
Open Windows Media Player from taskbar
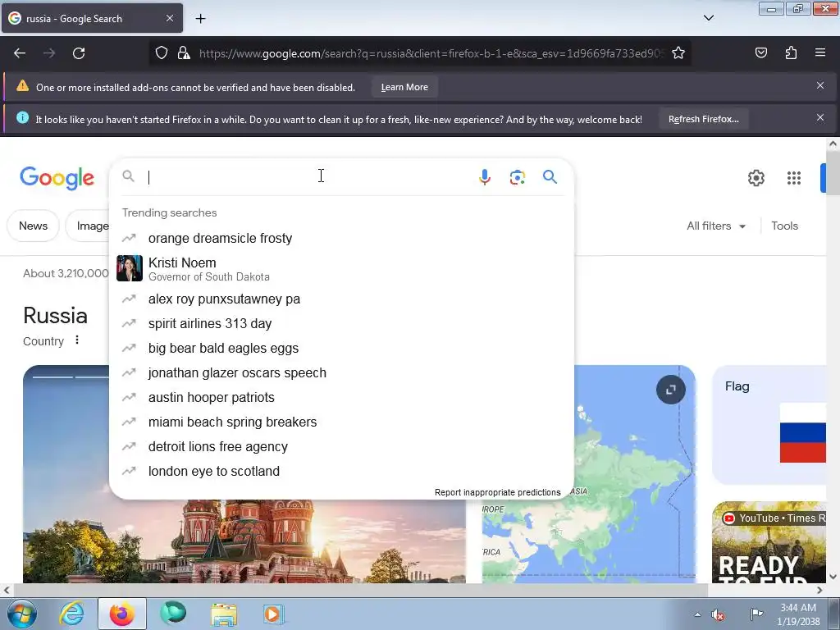click(x=273, y=614)
